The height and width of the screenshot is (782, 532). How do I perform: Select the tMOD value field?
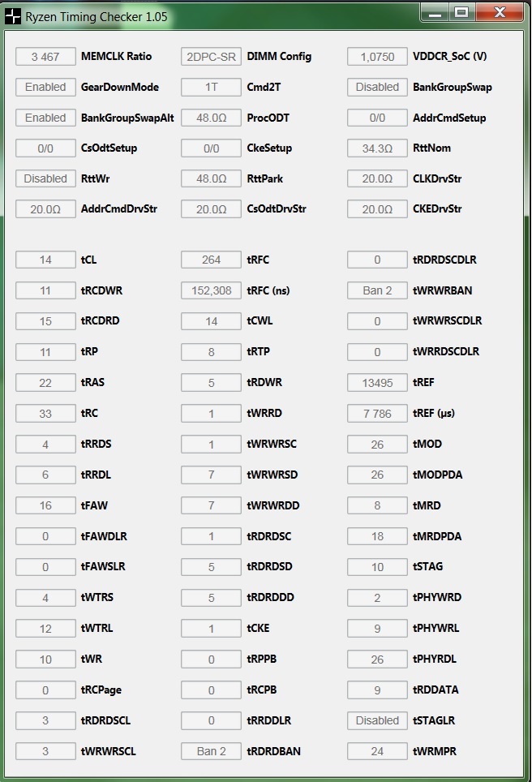click(377, 445)
